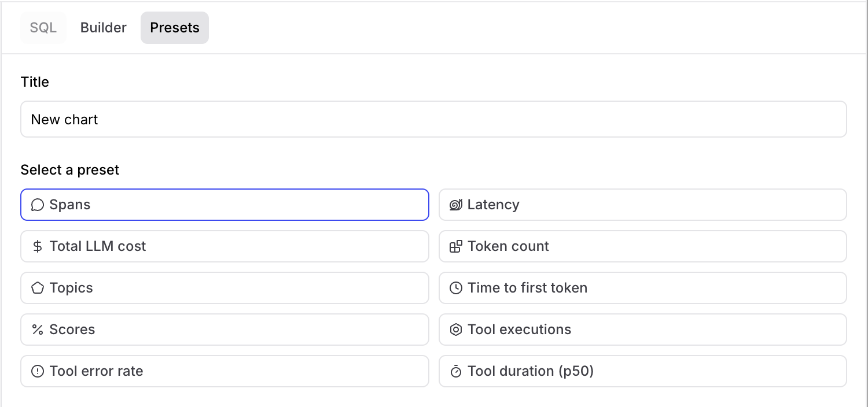Click the 'Title' field label
Screen dimensions: 868x407
tap(35, 82)
